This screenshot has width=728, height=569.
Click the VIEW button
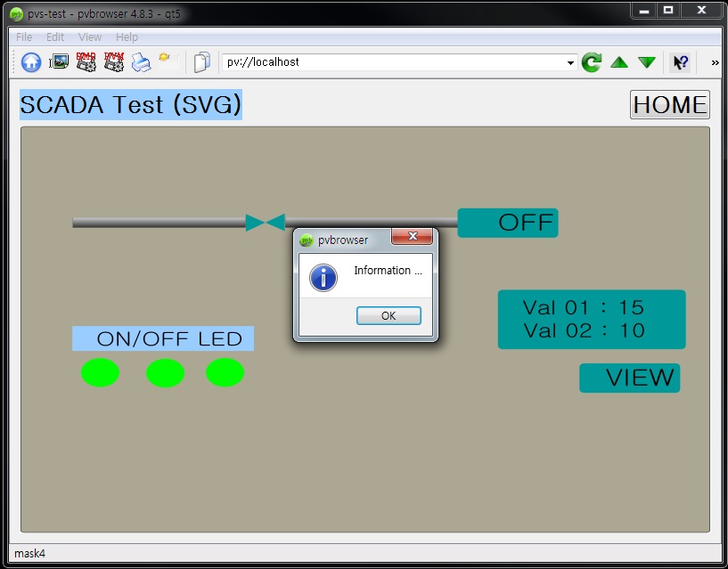(629, 378)
